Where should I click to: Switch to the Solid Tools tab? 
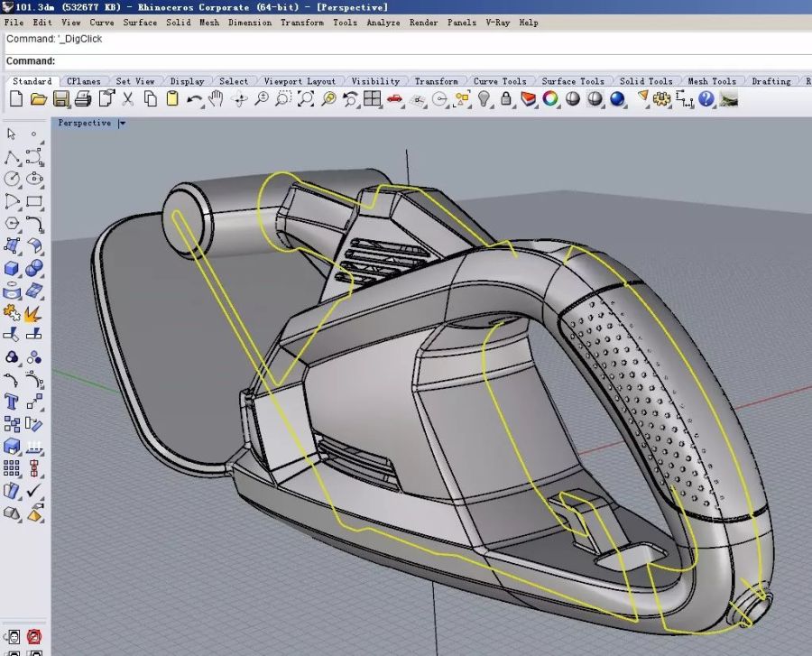(646, 81)
